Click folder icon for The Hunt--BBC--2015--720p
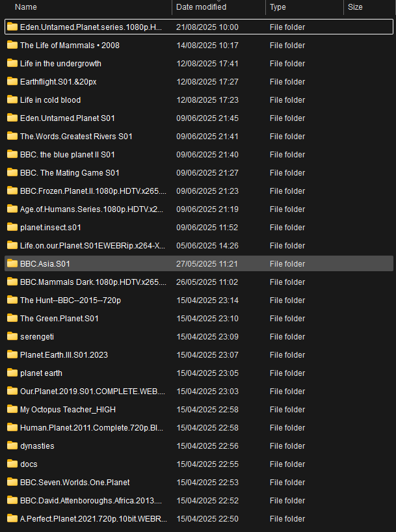The height and width of the screenshot is (532, 396). pyautogui.click(x=12, y=300)
